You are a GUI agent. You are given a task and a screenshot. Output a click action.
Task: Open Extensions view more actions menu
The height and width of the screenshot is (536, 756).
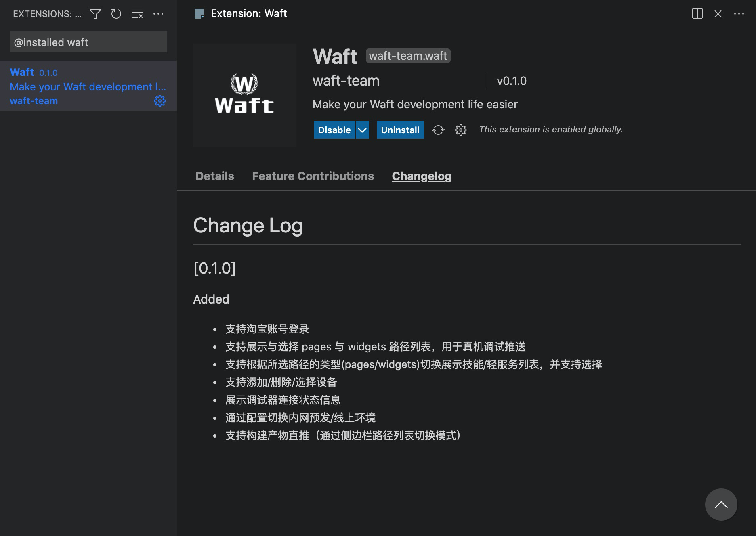158,14
